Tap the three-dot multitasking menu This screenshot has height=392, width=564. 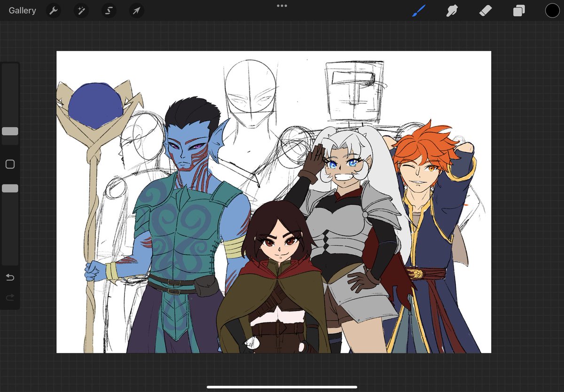282,6
